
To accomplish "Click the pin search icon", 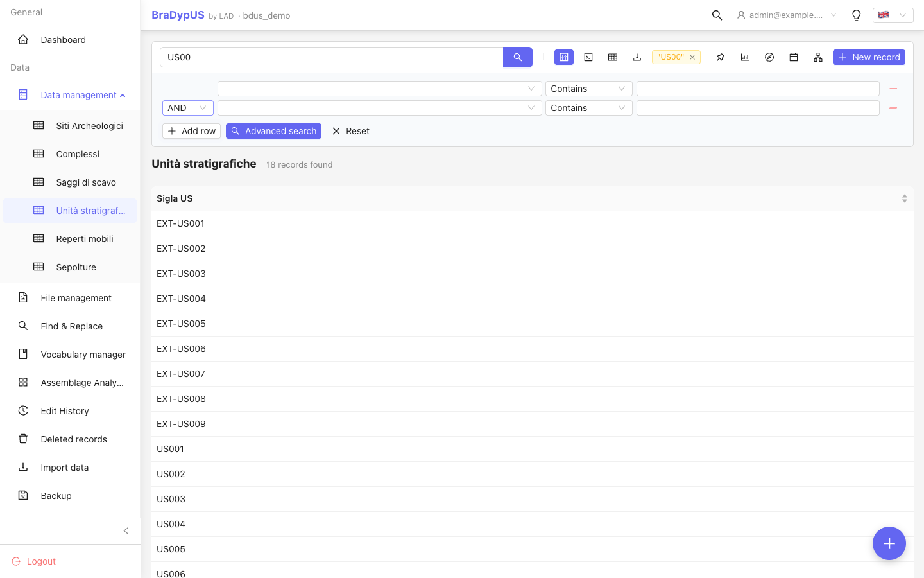I will point(721,57).
